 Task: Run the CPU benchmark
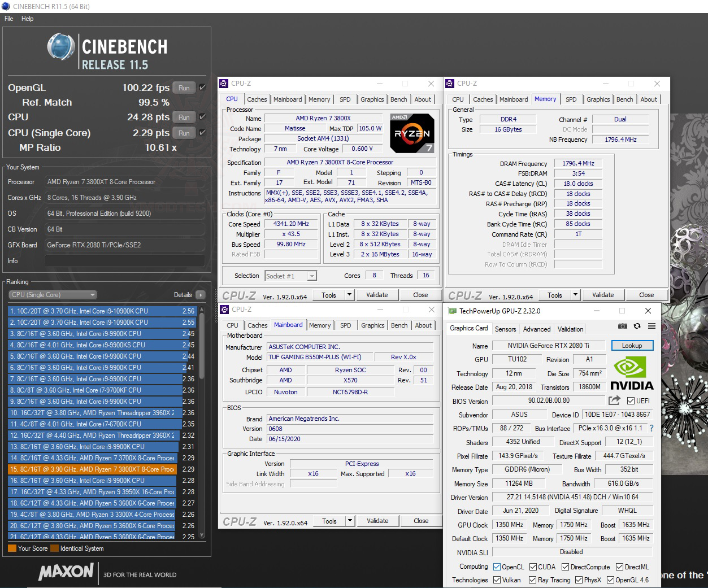pyautogui.click(x=184, y=117)
